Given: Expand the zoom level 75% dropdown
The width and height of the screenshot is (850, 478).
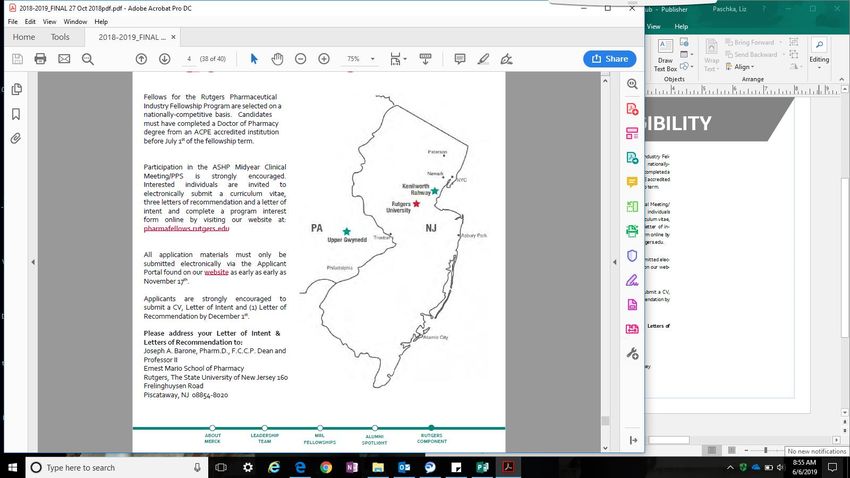Looking at the screenshot, I should [372, 59].
